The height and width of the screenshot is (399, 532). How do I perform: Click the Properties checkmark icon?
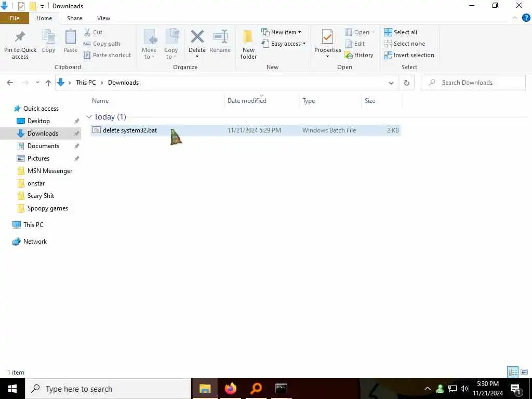pos(327,37)
